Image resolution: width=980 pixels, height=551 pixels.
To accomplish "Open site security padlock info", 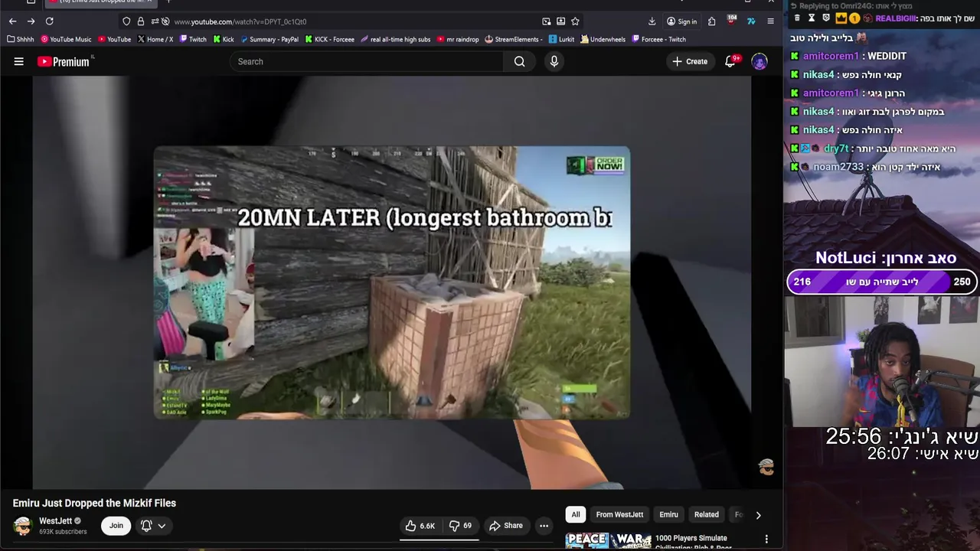I will pos(140,21).
